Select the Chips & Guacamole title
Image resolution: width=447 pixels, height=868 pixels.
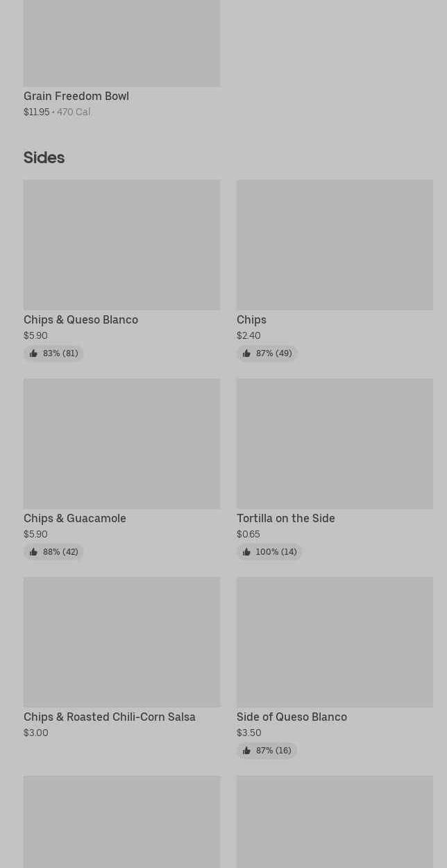pyautogui.click(x=75, y=518)
